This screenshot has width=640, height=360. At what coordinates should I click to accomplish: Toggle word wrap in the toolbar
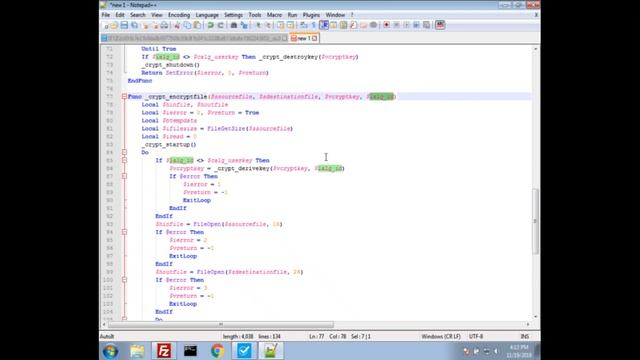pos(304,25)
